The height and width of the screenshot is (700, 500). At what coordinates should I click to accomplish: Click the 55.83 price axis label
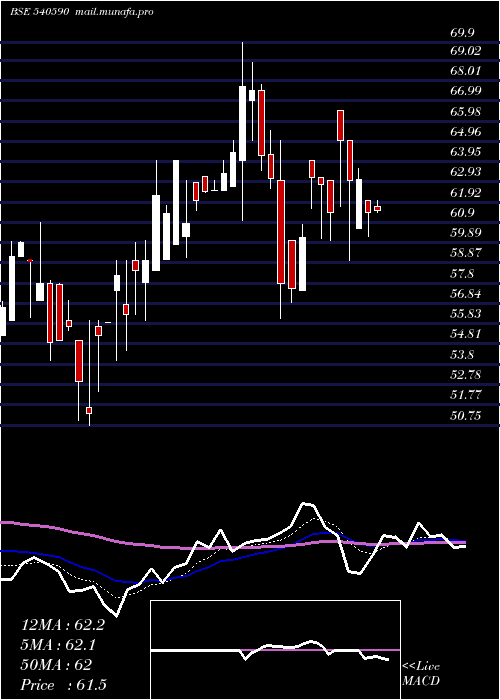click(466, 314)
